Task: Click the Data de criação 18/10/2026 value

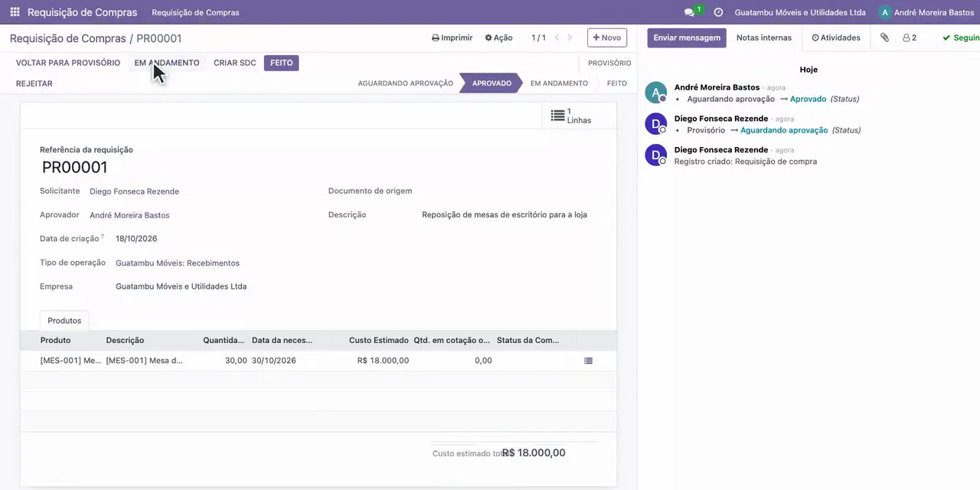Action: (136, 239)
